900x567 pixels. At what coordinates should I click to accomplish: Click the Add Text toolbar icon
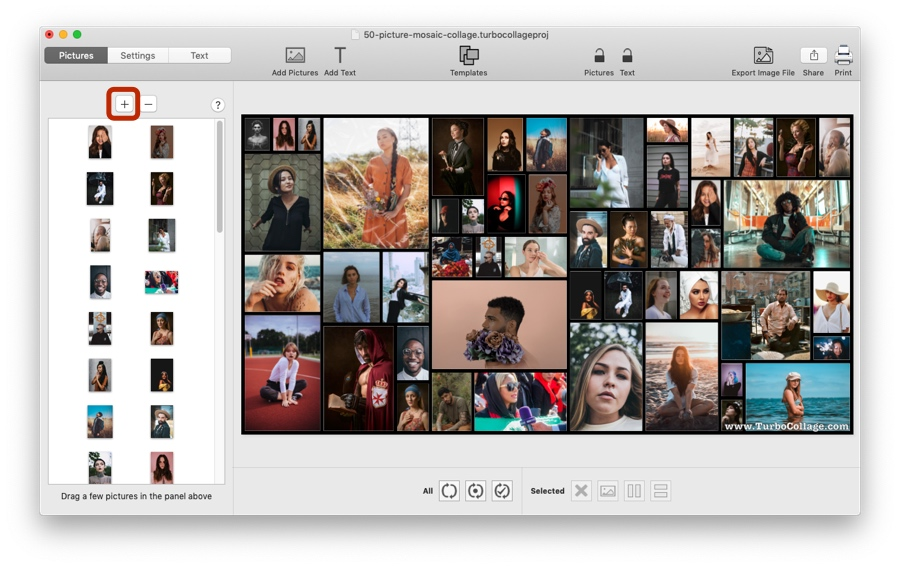click(x=340, y=56)
